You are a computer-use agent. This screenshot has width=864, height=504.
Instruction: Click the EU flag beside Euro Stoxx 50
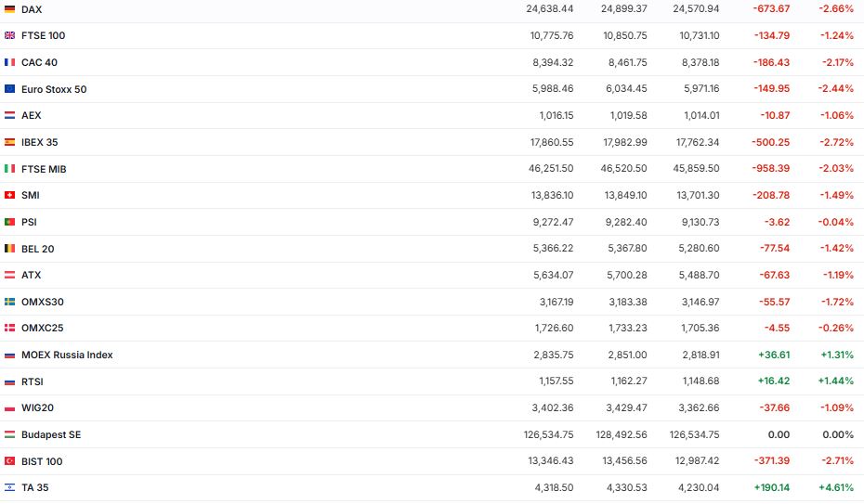click(9, 89)
